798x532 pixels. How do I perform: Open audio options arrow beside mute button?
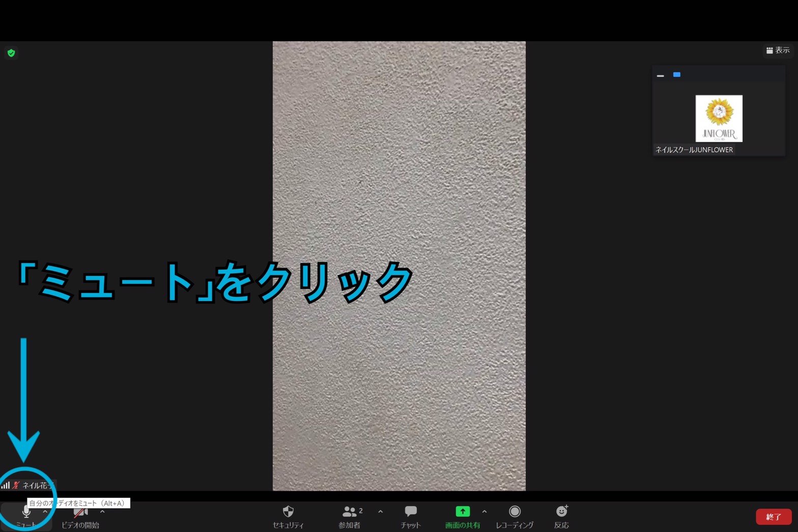45,512
